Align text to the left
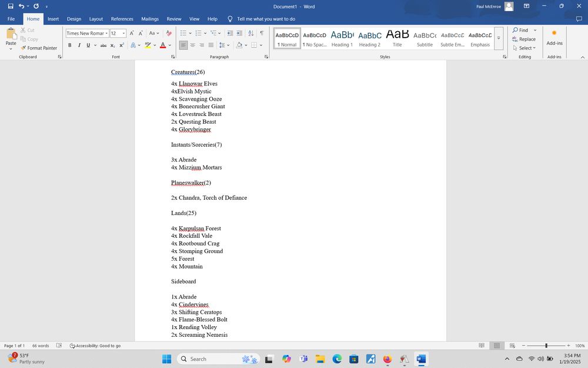The image size is (588, 368). [183, 45]
